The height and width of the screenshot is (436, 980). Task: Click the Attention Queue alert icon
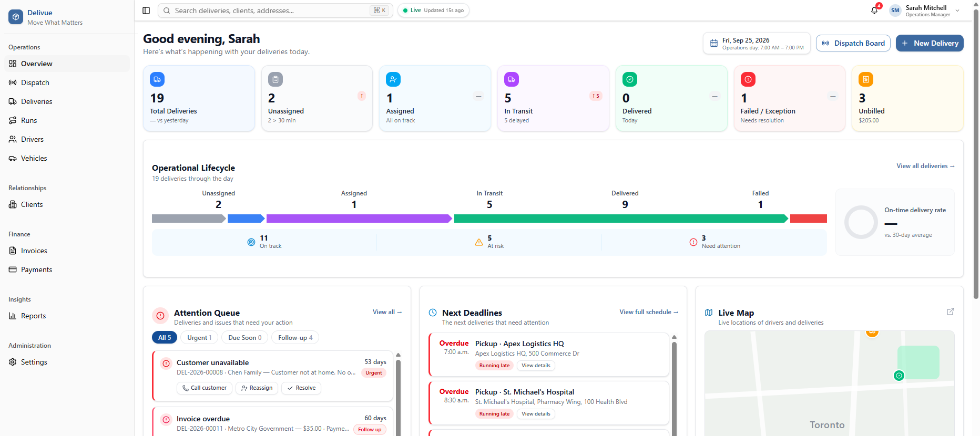click(160, 316)
